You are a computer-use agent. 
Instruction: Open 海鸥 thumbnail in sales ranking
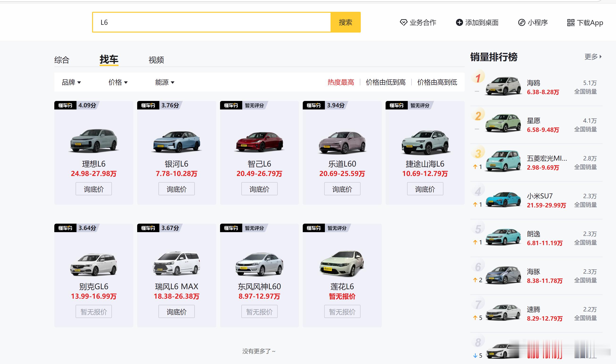click(503, 86)
